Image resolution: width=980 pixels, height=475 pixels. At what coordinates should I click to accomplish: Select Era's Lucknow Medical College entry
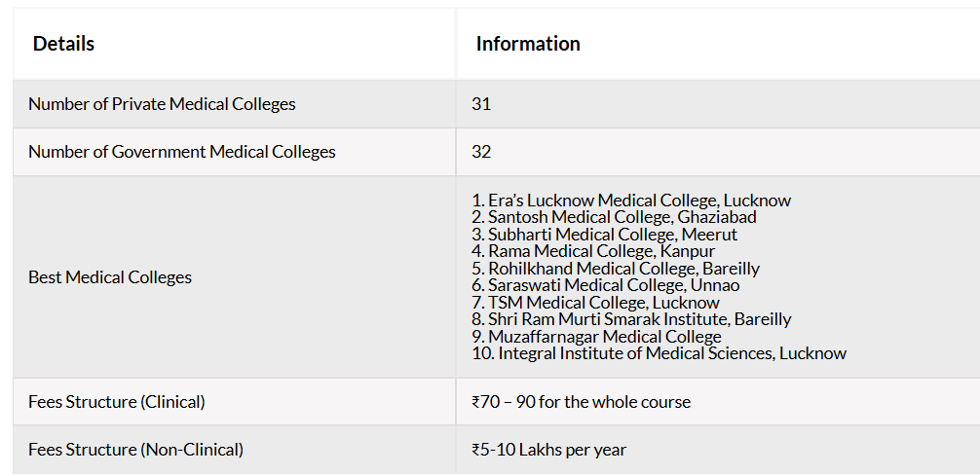pyautogui.click(x=631, y=201)
